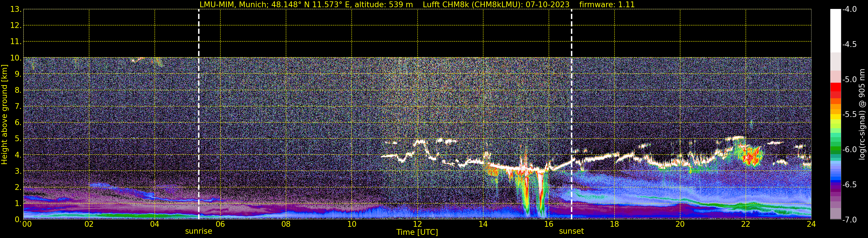This screenshot has width=868, height=238.
Task: Click the '20' time axis tick label
Action: (680, 224)
